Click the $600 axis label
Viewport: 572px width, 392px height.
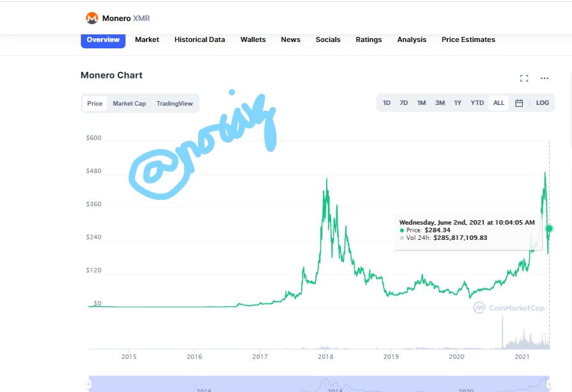pyautogui.click(x=94, y=137)
